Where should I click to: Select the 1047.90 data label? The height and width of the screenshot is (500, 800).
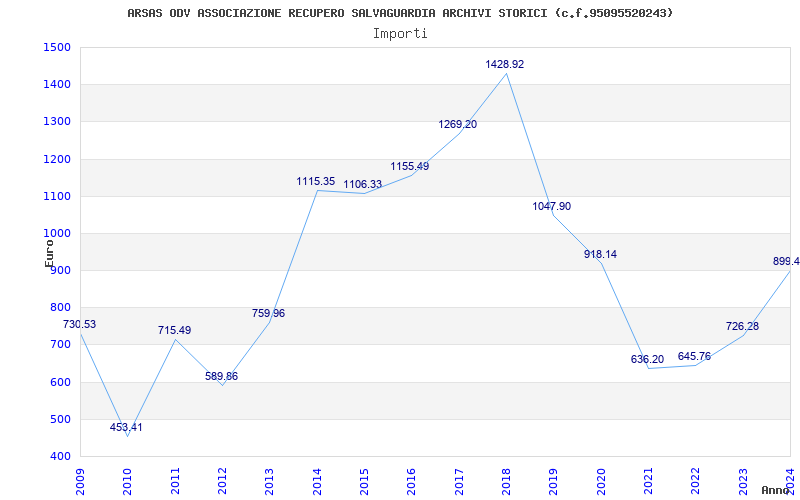pyautogui.click(x=552, y=207)
